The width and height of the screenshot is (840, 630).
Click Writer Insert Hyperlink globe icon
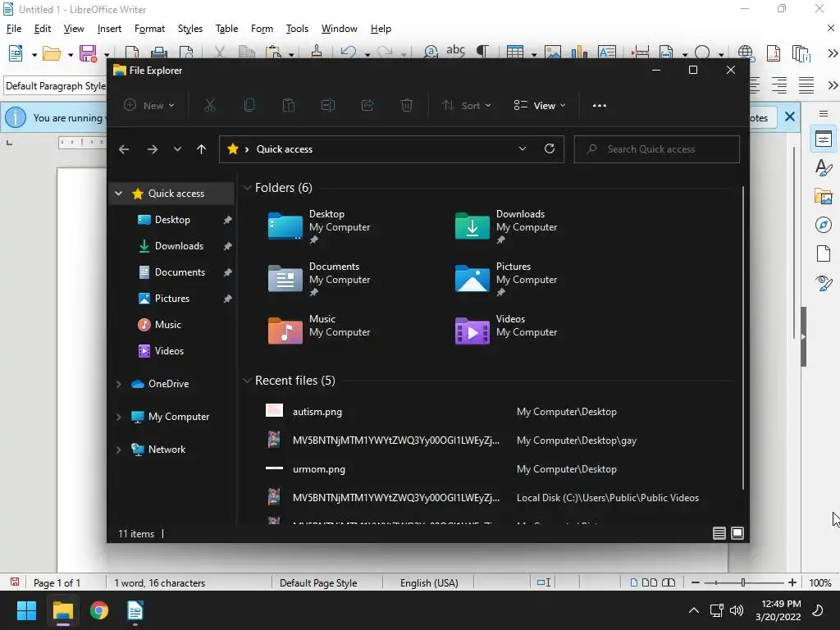(745, 52)
